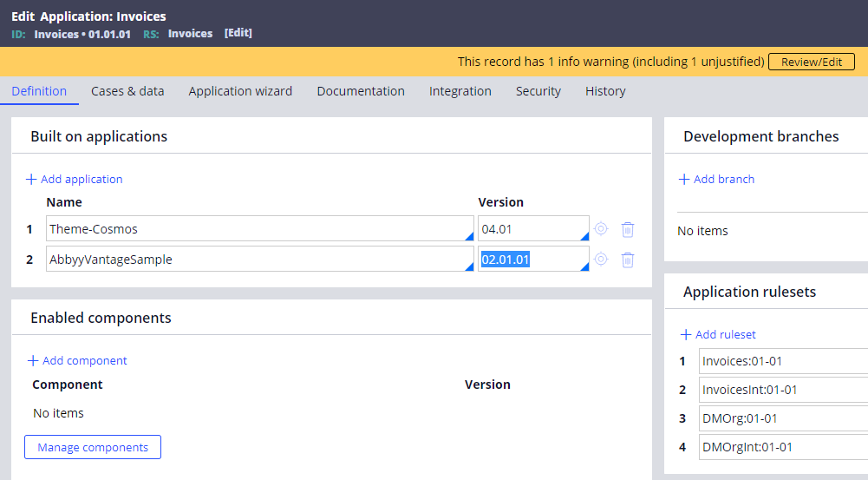The image size is (868, 480).
Task: Click the 'Application rulesets' heading
Action: pos(749,292)
